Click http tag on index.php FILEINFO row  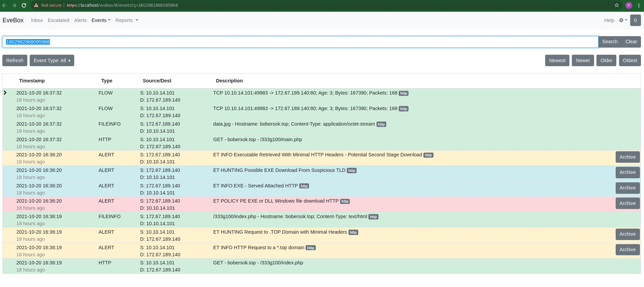click(373, 217)
